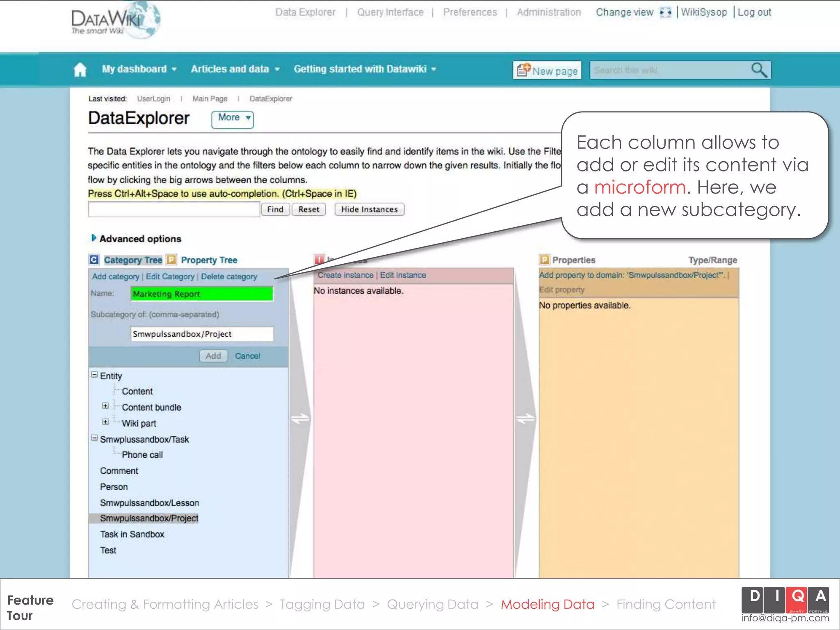Screen dimensions: 840x630
Task: Focus the Subcategory of input field
Action: coord(202,334)
